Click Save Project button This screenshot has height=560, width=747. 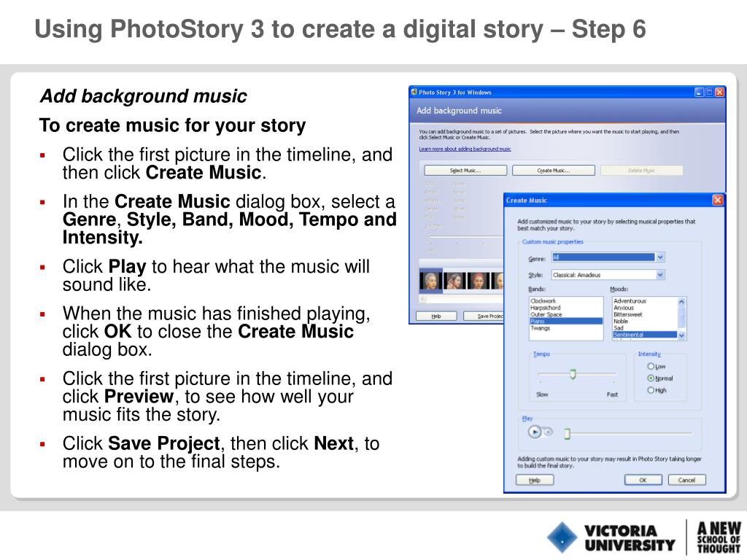pos(484,316)
